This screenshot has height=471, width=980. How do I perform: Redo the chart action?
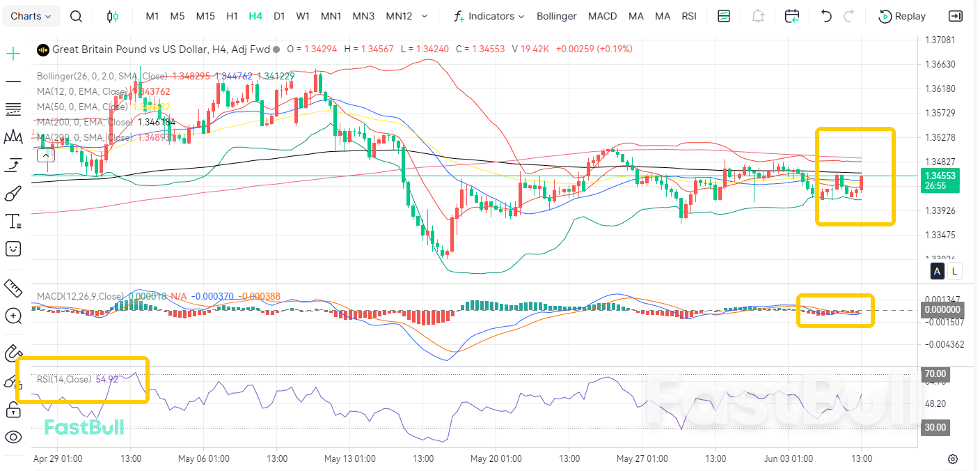(848, 16)
